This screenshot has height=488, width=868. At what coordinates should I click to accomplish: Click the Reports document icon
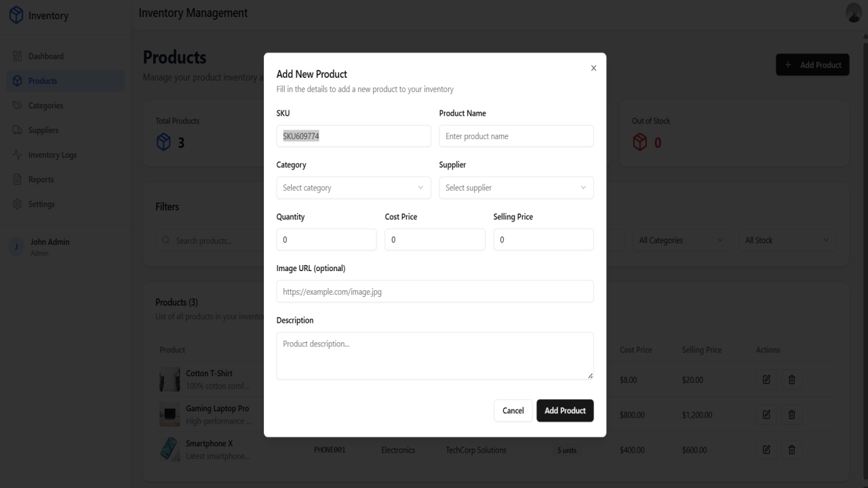pos(18,180)
